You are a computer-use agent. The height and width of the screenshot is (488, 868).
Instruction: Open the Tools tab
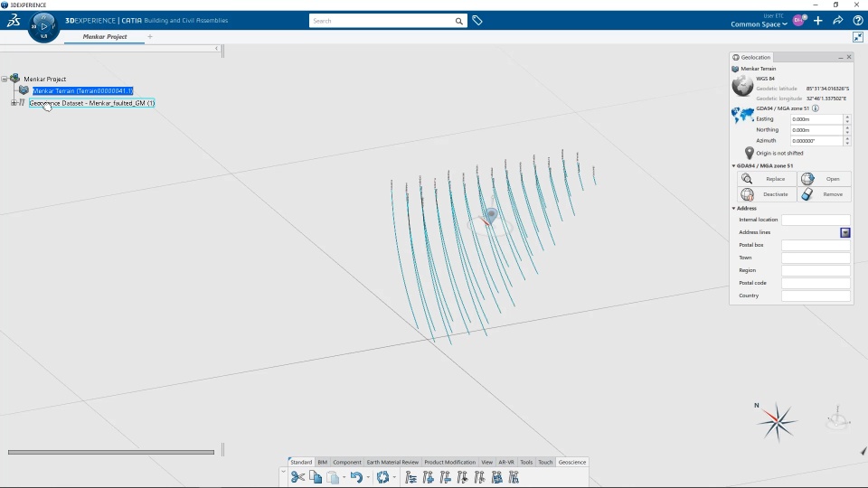coord(526,462)
